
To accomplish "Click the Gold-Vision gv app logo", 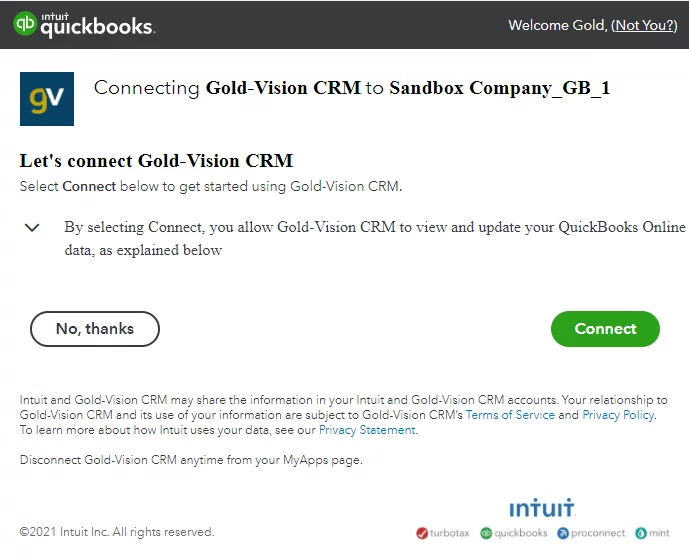I will point(47,99).
